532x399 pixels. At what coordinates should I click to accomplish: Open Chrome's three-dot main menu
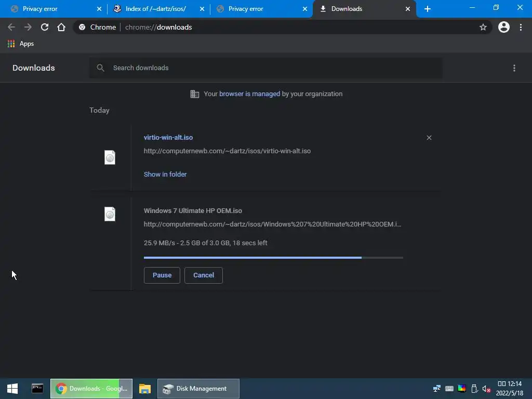pos(521,27)
